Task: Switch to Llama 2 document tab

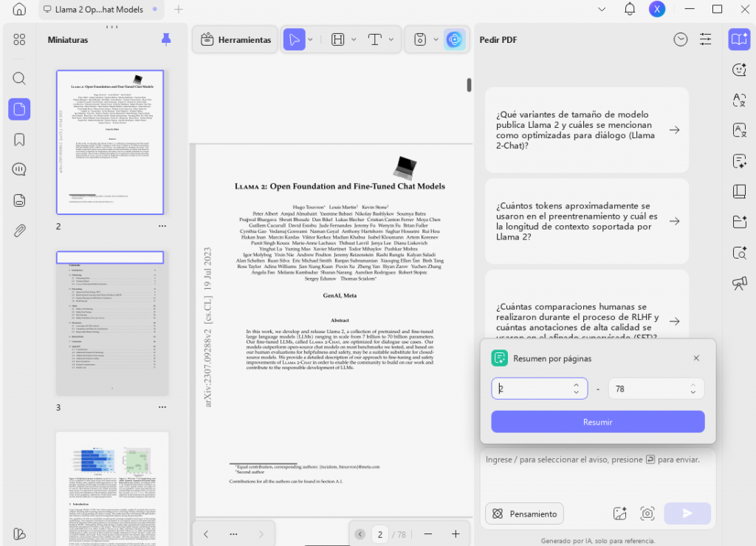Action: click(100, 9)
